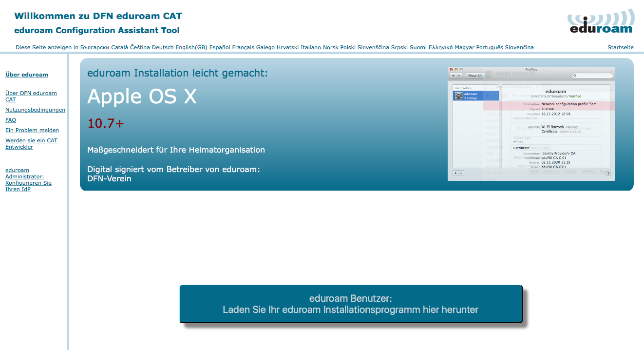Click Ein Problem melden link
This screenshot has height=350, width=644.
(32, 130)
